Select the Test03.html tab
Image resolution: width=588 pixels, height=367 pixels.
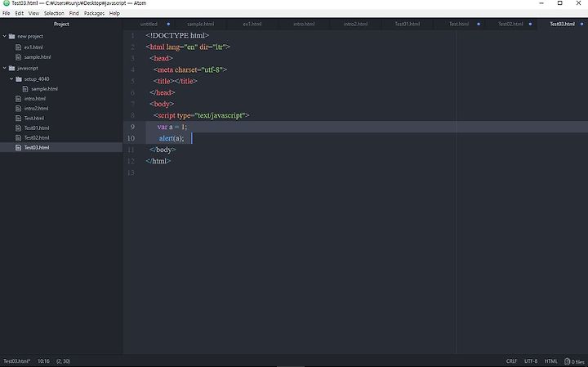[x=562, y=24]
